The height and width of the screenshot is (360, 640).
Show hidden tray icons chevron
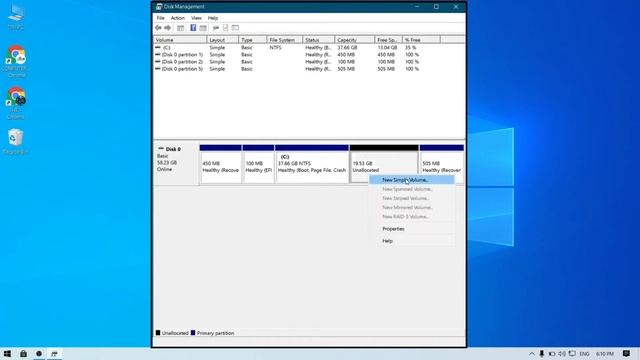click(x=532, y=353)
